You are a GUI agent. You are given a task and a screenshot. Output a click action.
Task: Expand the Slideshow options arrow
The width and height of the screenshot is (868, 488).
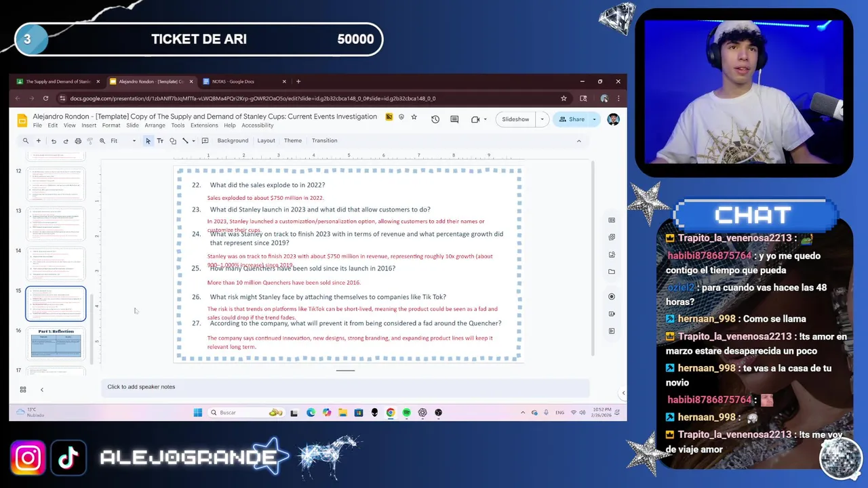542,119
